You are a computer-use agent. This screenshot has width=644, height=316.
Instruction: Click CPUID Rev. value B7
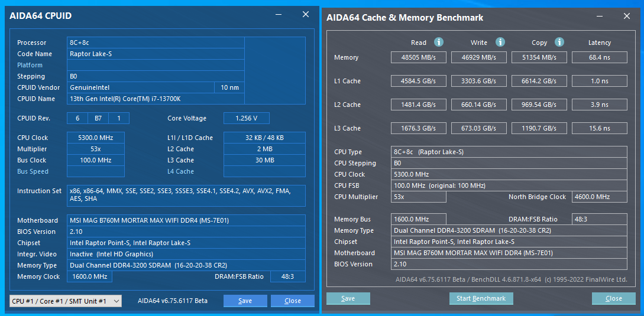point(98,118)
